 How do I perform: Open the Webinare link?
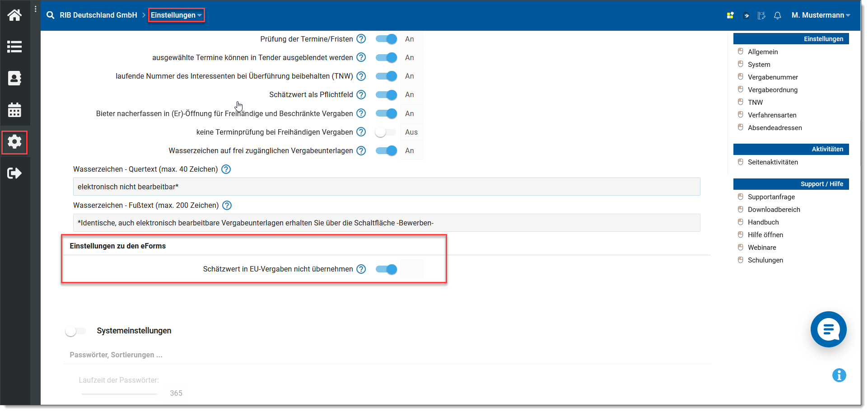click(x=761, y=248)
